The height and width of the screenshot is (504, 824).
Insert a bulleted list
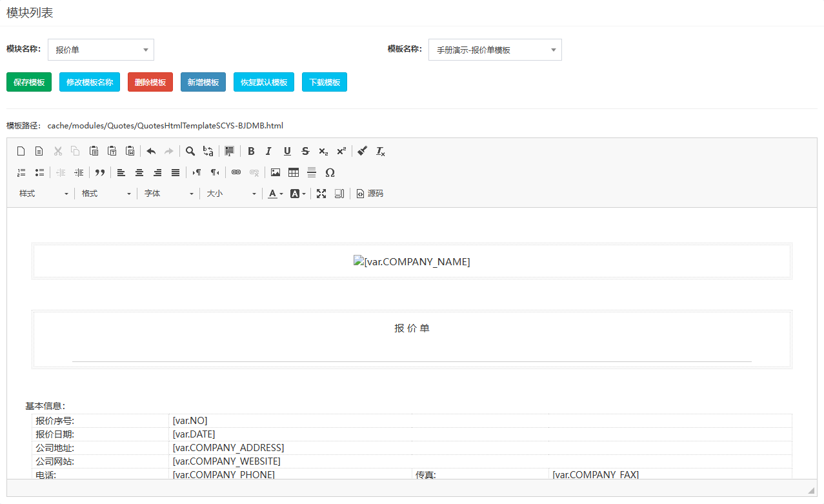pos(39,173)
